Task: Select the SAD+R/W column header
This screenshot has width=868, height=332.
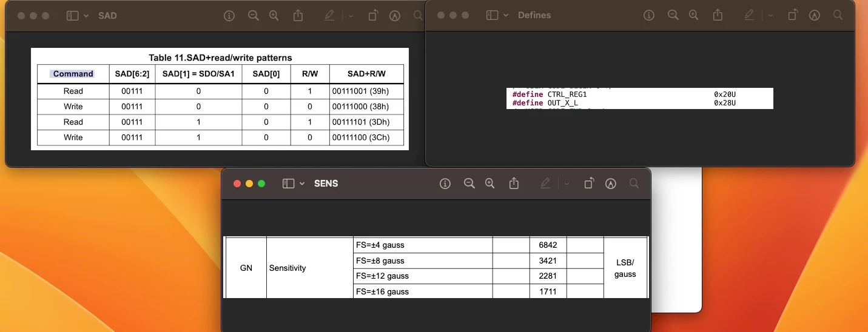Action: point(366,74)
